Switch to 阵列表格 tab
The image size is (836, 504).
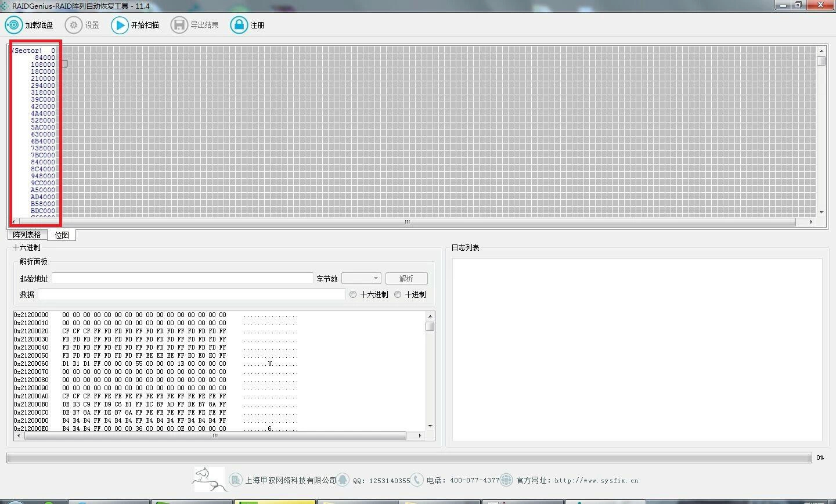coord(27,235)
